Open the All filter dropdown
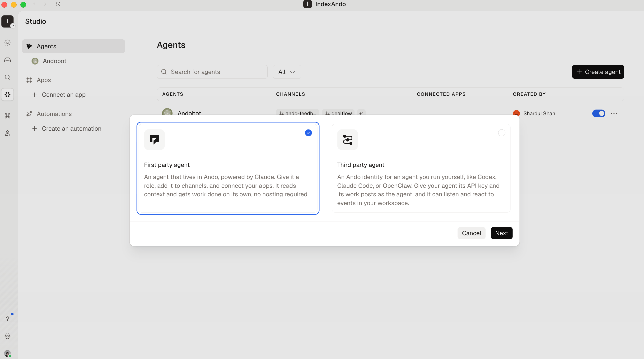The image size is (644, 359). coord(287,72)
